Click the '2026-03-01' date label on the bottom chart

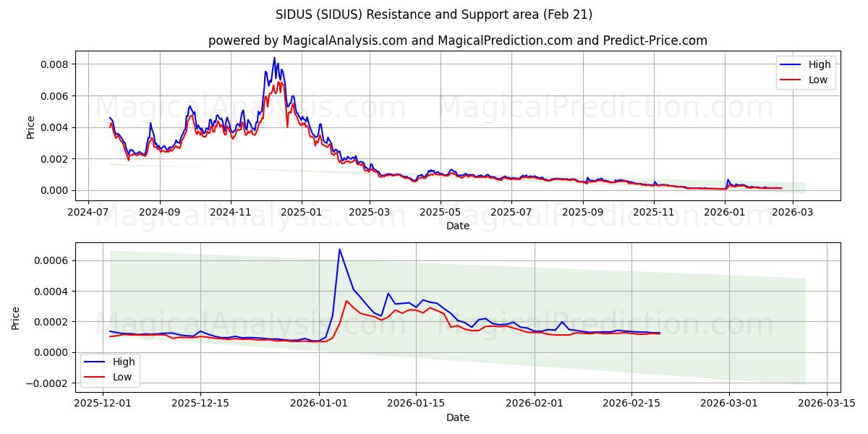coord(730,404)
